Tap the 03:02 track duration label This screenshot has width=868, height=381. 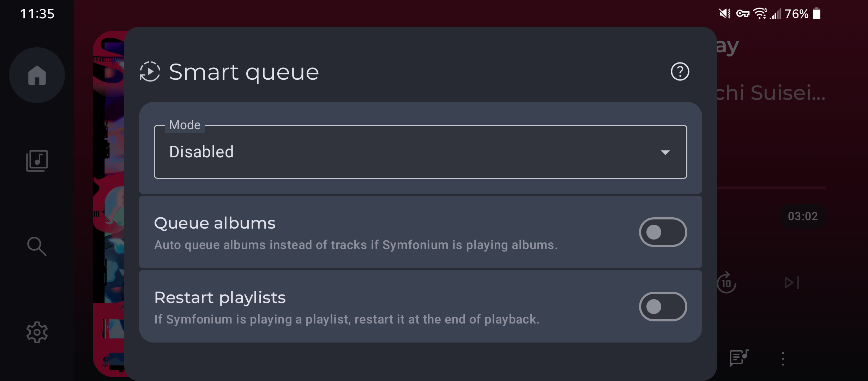[803, 216]
